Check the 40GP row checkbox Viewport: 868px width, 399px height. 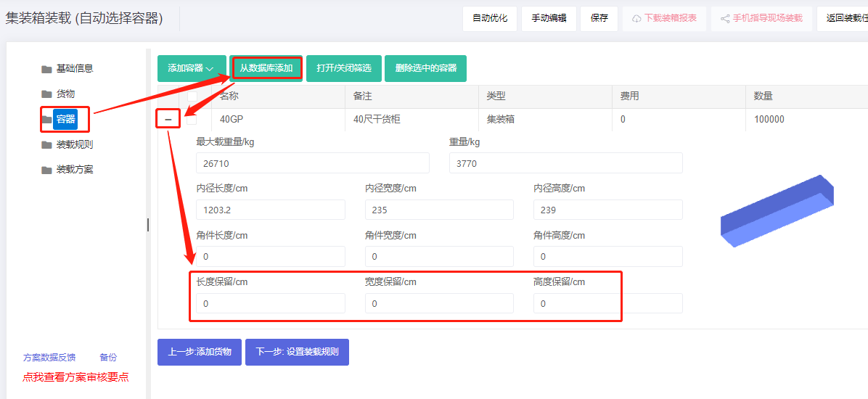click(192, 120)
